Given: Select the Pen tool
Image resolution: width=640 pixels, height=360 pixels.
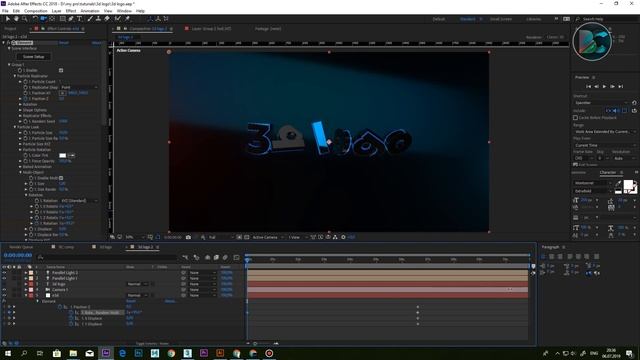Looking at the screenshot, I should (71, 19).
